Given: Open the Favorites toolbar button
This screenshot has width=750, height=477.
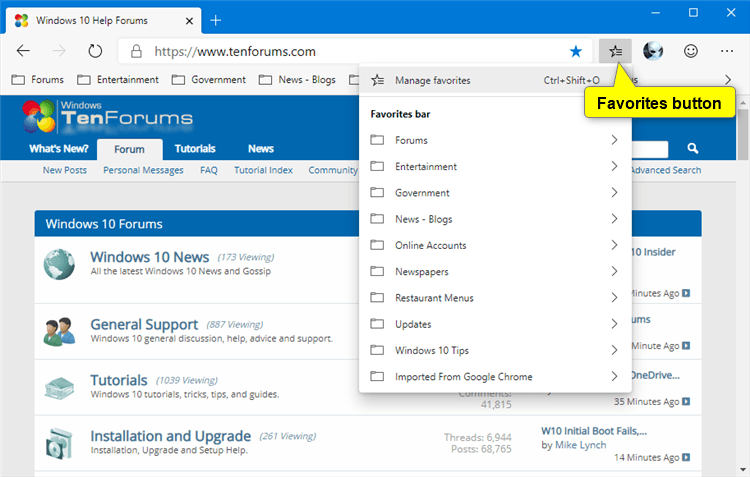Looking at the screenshot, I should pyautogui.click(x=615, y=51).
